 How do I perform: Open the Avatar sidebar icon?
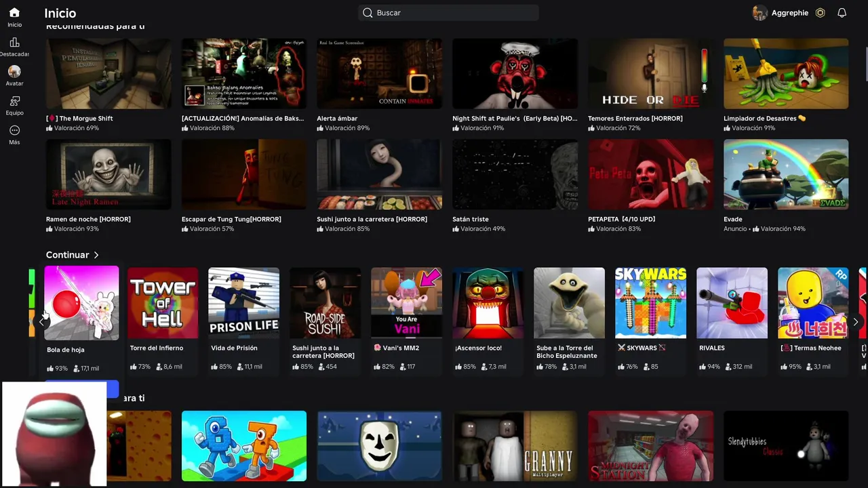coord(14,71)
